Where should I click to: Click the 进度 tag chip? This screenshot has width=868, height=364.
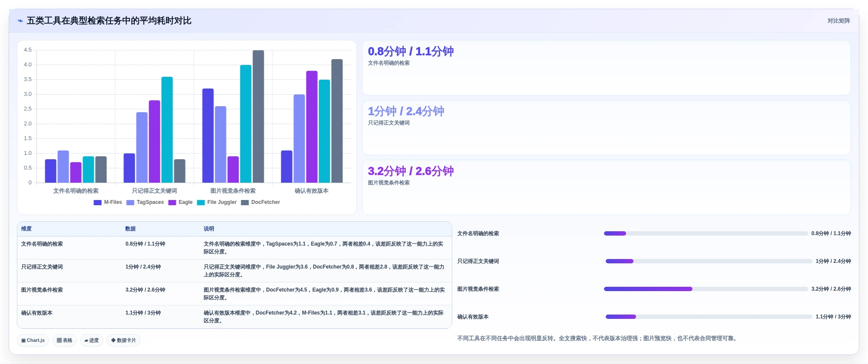[91, 341]
